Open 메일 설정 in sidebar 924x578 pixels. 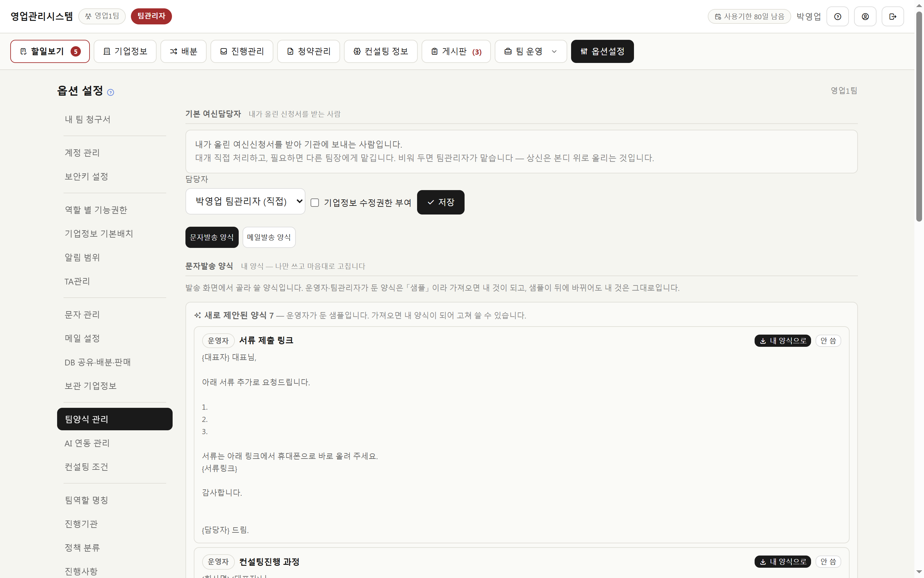[x=115, y=338]
